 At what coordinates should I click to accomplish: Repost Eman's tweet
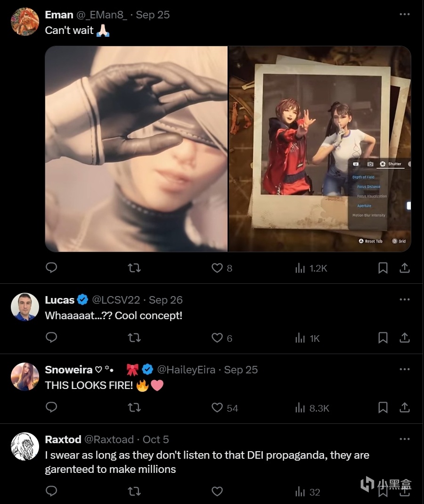point(134,268)
